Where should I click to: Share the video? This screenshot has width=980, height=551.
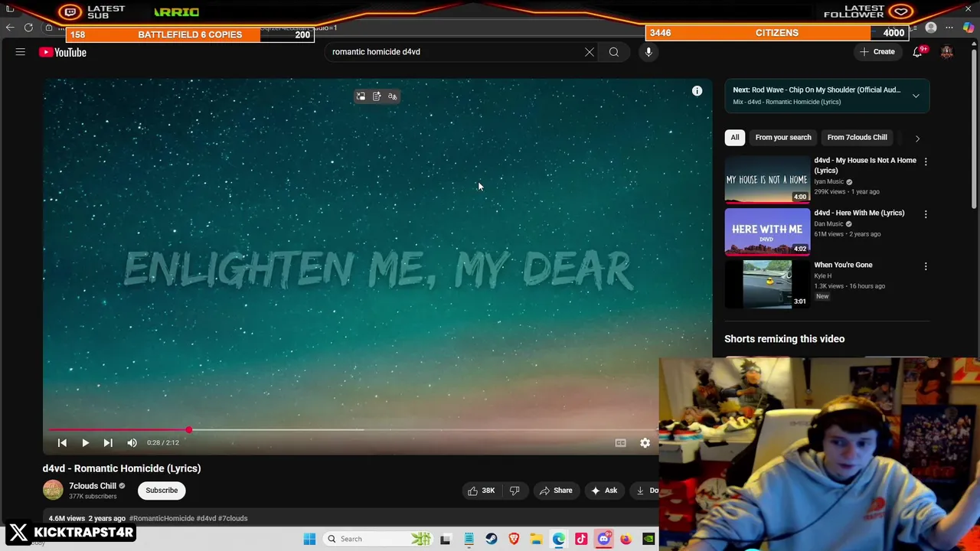[x=556, y=491]
